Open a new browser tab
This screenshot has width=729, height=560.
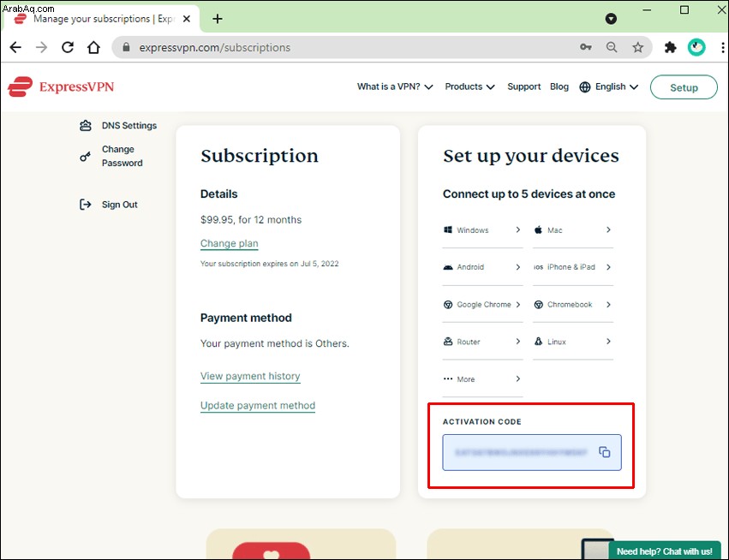click(217, 19)
